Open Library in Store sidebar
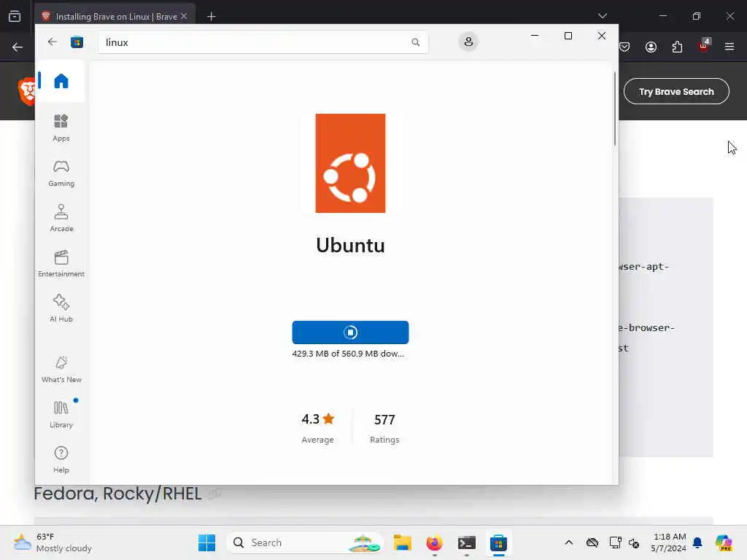This screenshot has width=747, height=560. [x=61, y=415]
